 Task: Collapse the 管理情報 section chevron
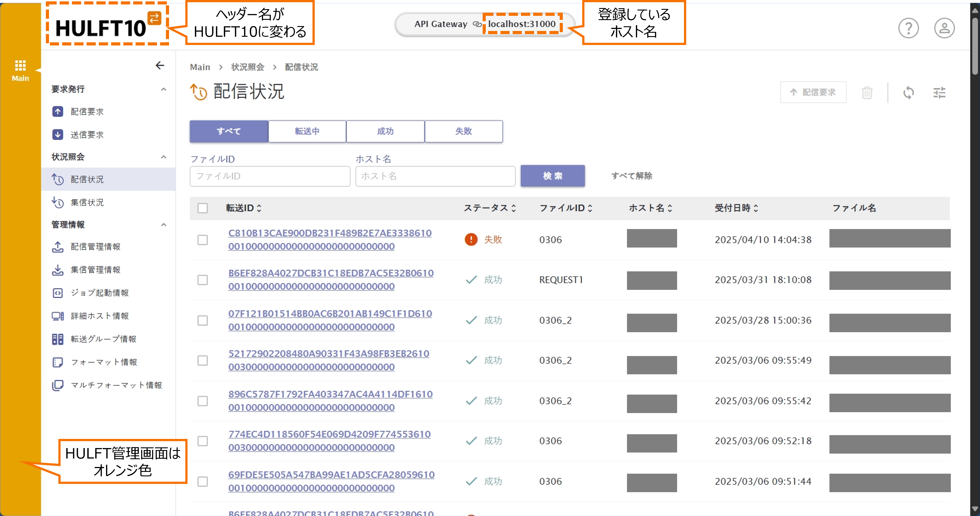tap(163, 225)
